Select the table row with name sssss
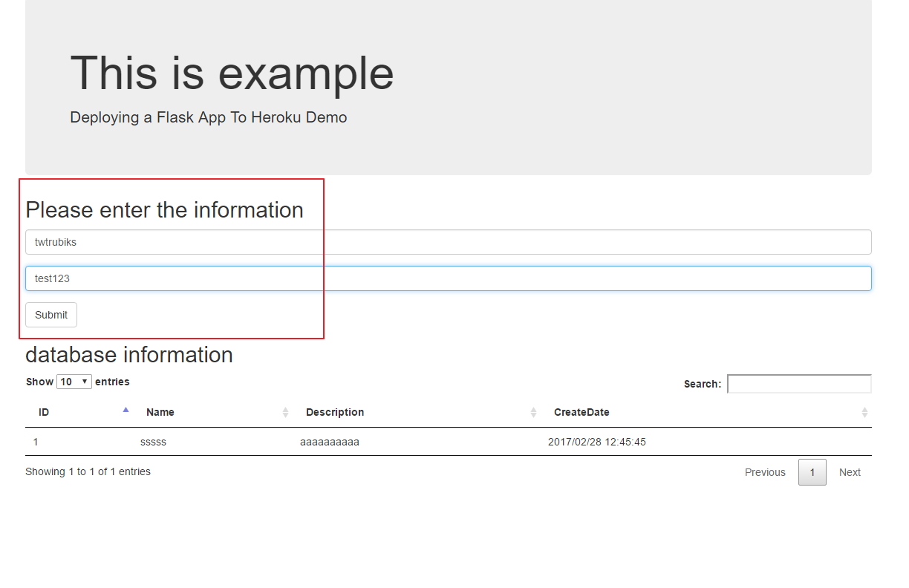Screen dimensions: 909x588 (x=449, y=442)
